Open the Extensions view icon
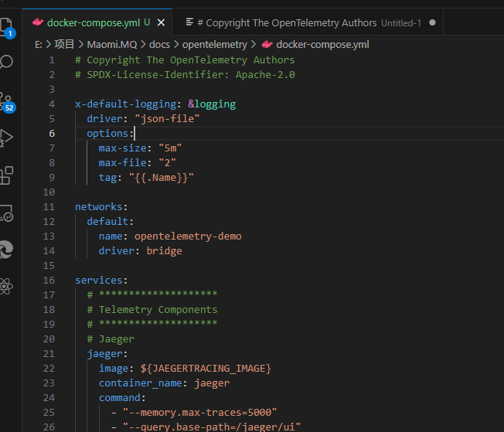 tap(7, 175)
